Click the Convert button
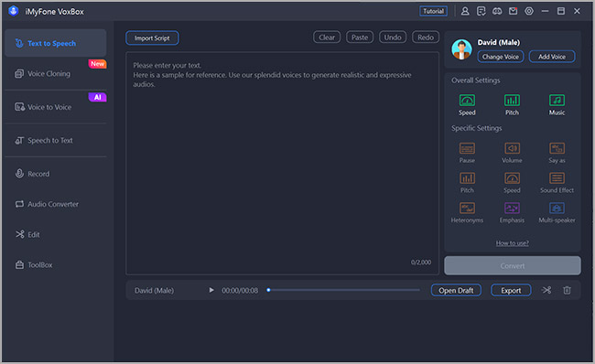595x364 pixels. pyautogui.click(x=513, y=265)
